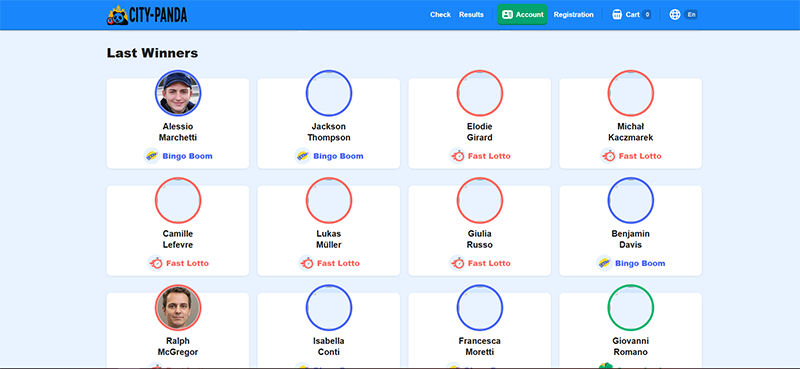This screenshot has height=369, width=800.
Task: Open Bingo Boom link under Jackson Thompson
Action: [x=338, y=156]
